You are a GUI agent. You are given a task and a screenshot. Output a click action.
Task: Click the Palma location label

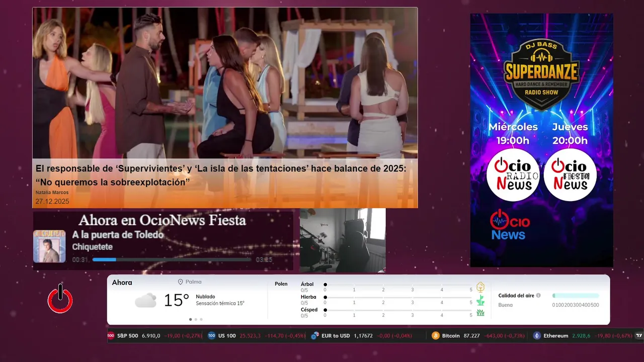coord(193,282)
